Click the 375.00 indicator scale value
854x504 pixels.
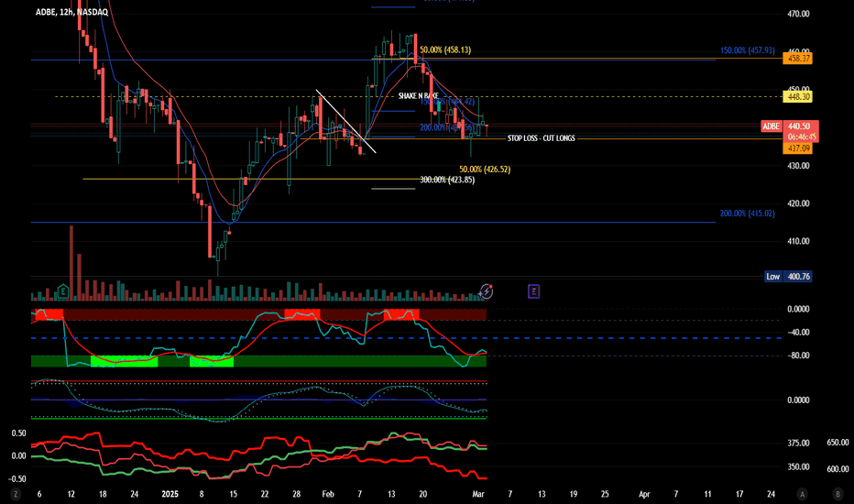point(798,443)
